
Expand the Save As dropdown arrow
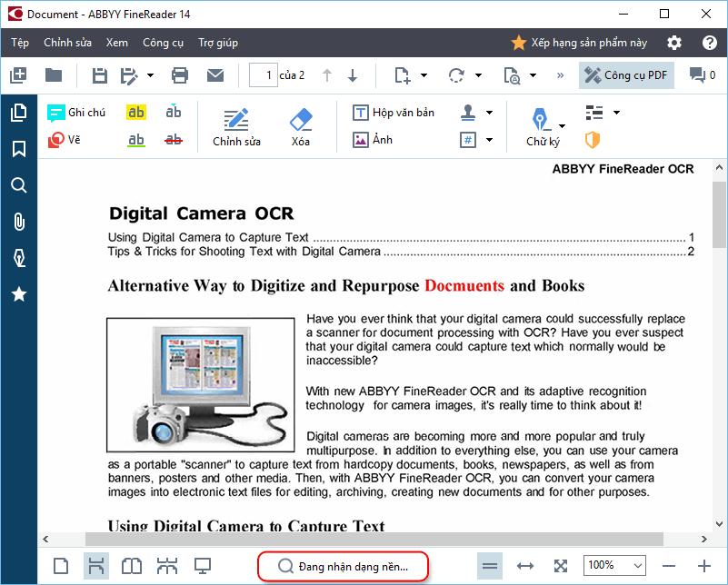[x=151, y=75]
